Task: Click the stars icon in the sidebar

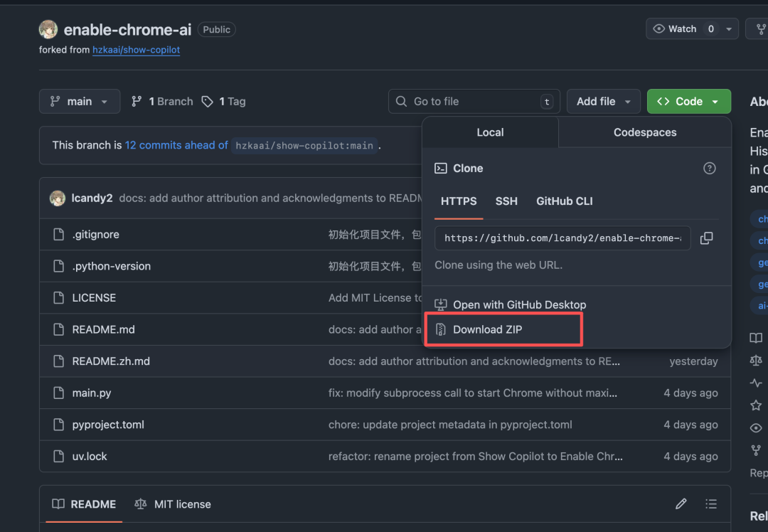Action: [755, 405]
